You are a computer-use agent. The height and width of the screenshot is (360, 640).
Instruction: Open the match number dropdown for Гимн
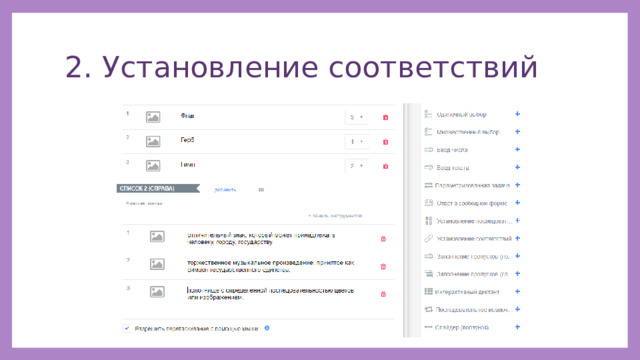(356, 166)
